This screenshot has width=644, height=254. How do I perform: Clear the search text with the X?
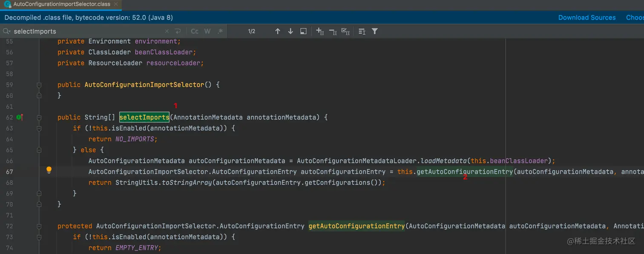point(167,31)
